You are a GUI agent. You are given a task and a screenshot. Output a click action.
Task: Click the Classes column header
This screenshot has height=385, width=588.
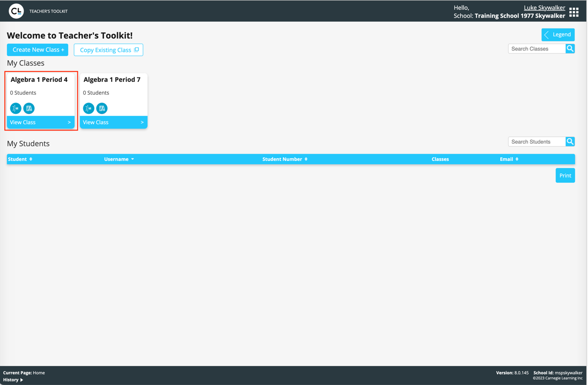click(x=440, y=159)
